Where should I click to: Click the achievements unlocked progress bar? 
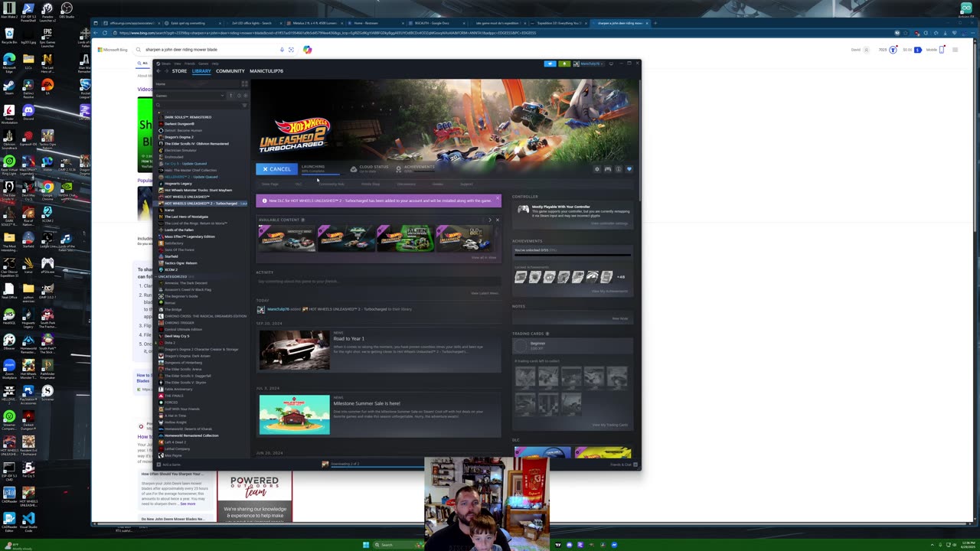pos(572,255)
